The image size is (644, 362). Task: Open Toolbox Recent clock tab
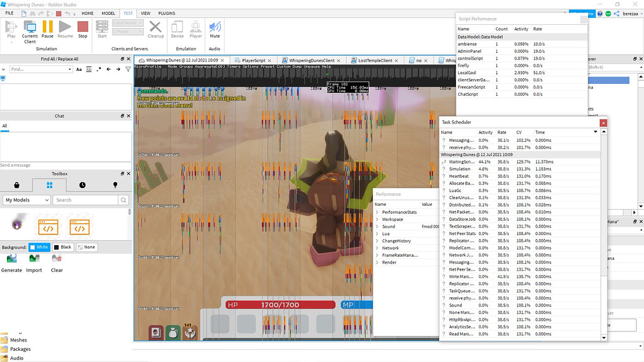82,185
